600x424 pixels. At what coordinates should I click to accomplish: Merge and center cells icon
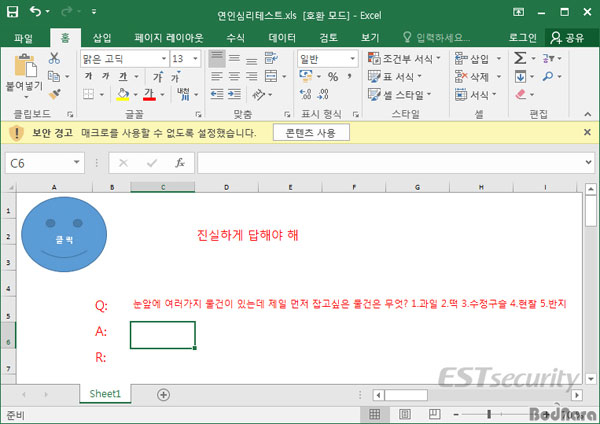click(x=271, y=76)
